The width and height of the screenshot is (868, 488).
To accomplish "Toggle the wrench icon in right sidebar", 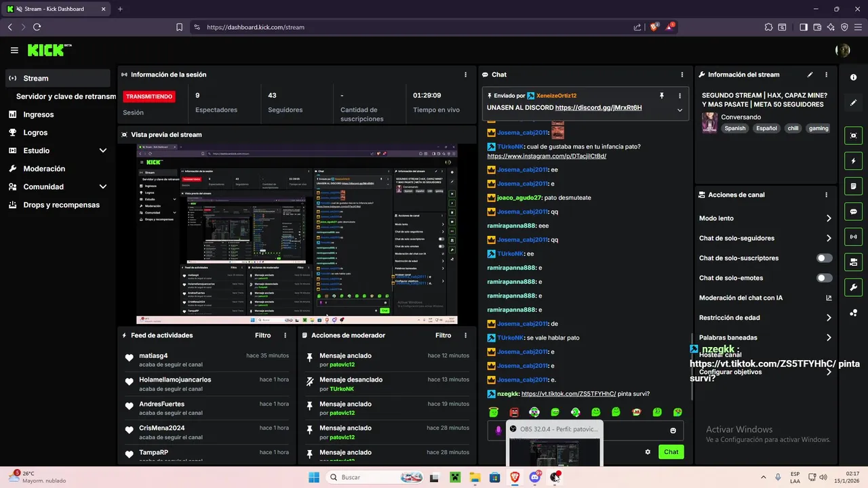I will tap(853, 287).
